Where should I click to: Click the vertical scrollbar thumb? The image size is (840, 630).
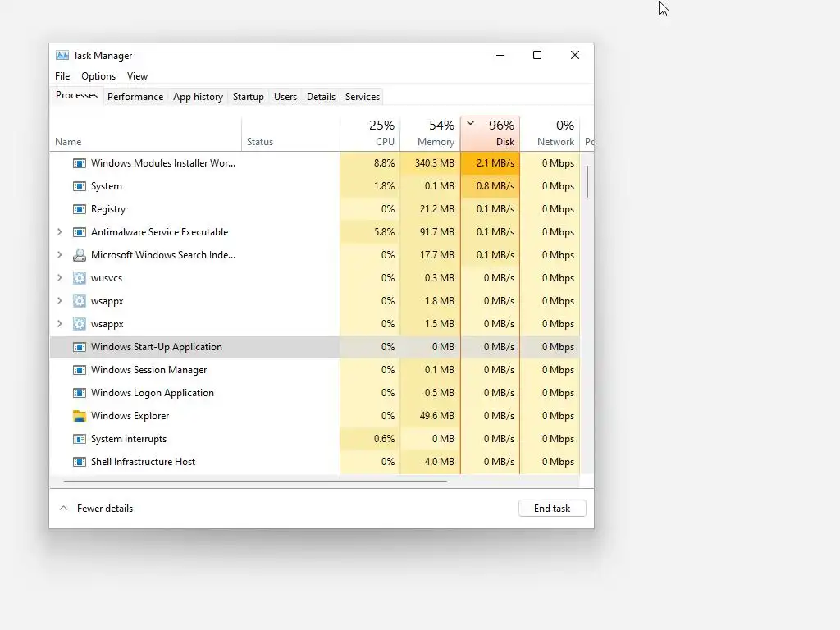tap(587, 181)
